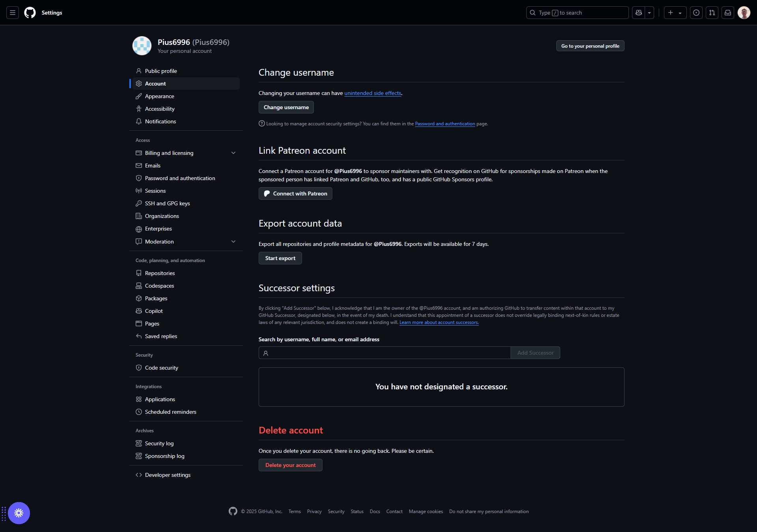Open the Contact footer link

[x=394, y=512]
